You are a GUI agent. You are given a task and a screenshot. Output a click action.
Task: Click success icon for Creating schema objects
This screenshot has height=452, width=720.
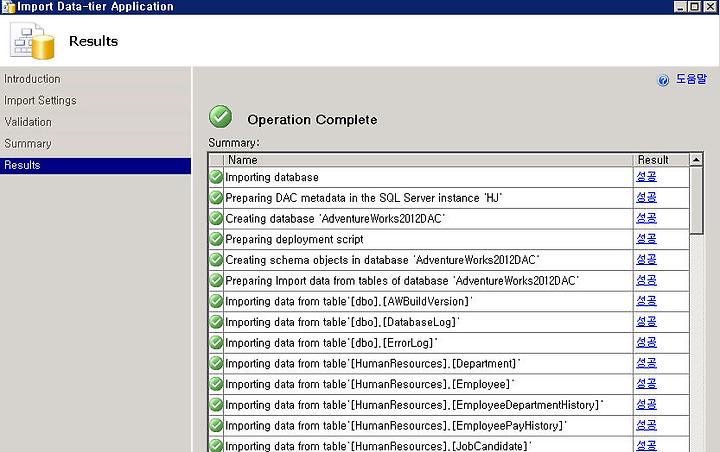[216, 260]
